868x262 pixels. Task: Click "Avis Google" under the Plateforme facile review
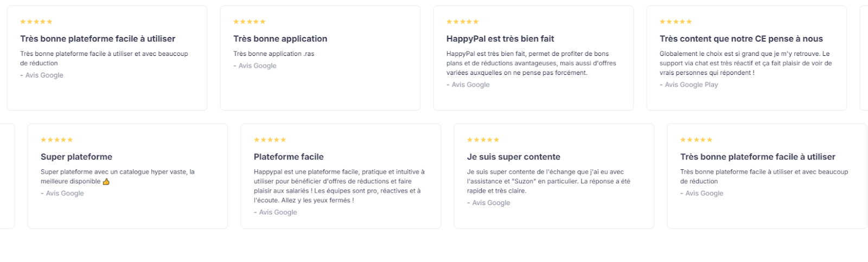coord(278,212)
